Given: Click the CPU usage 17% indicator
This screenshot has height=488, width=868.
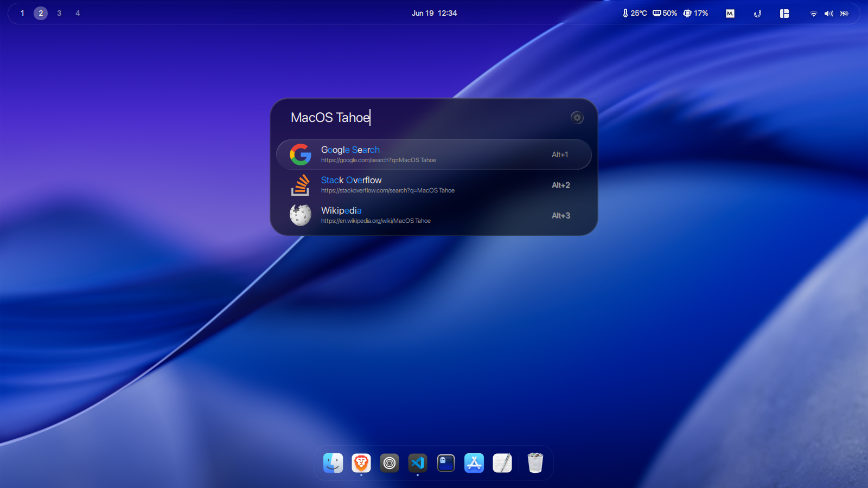Looking at the screenshot, I should (x=695, y=13).
